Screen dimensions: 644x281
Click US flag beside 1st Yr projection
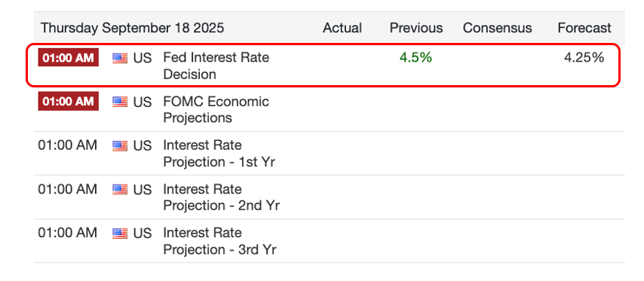point(120,145)
